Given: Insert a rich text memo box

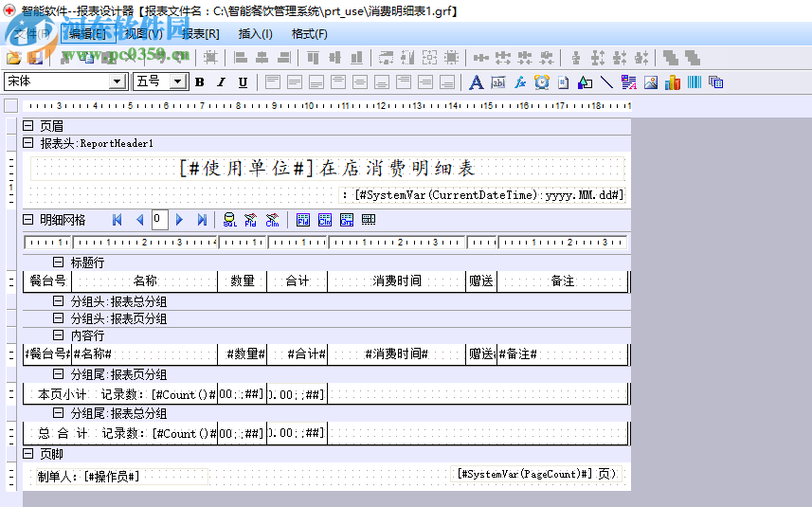Looking at the screenshot, I should pyautogui.click(x=629, y=82).
